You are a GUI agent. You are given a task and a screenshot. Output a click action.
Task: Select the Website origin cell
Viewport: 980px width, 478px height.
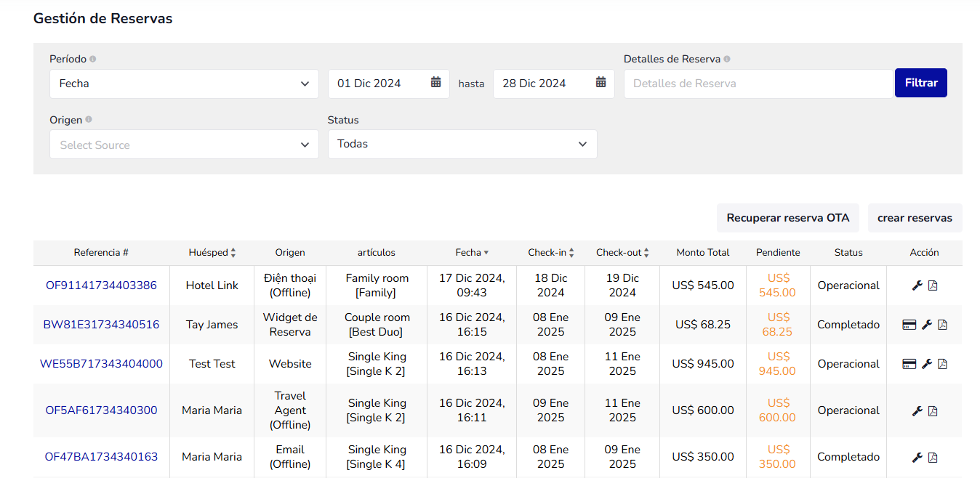pyautogui.click(x=290, y=364)
